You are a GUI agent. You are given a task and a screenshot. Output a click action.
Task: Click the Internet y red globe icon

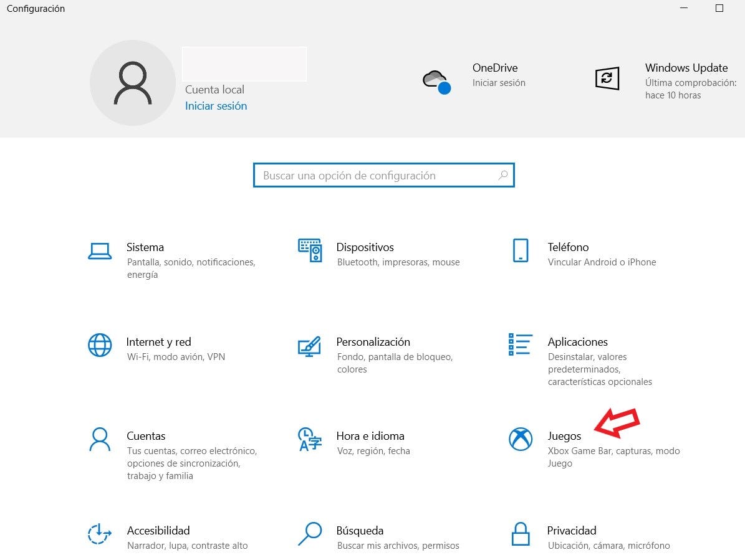[100, 346]
